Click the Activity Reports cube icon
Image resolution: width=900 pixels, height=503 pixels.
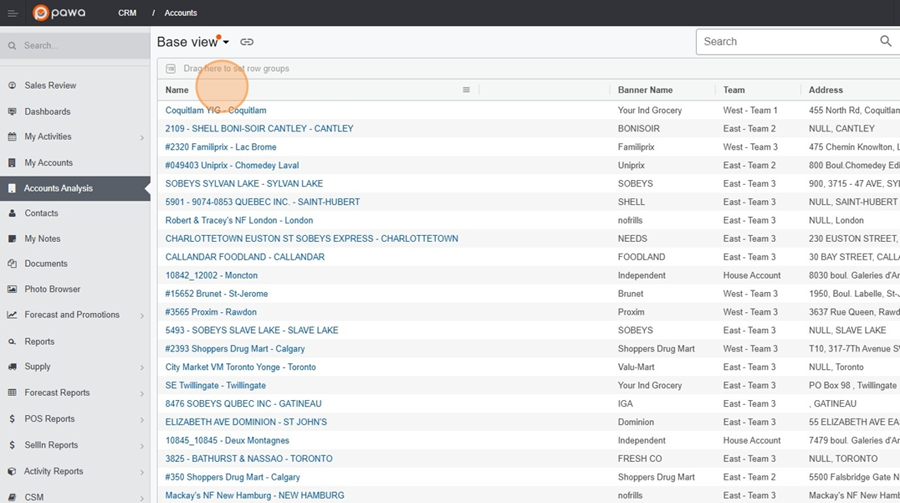(x=12, y=471)
